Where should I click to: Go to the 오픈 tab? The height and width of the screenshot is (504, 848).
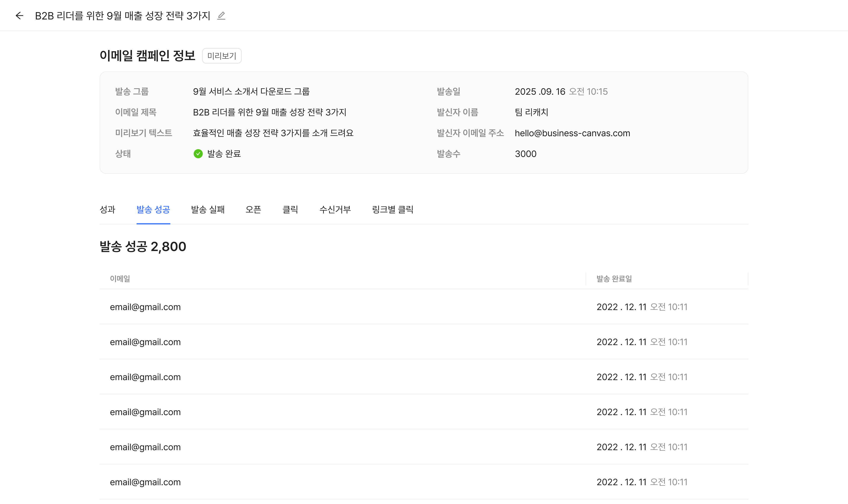click(x=253, y=210)
